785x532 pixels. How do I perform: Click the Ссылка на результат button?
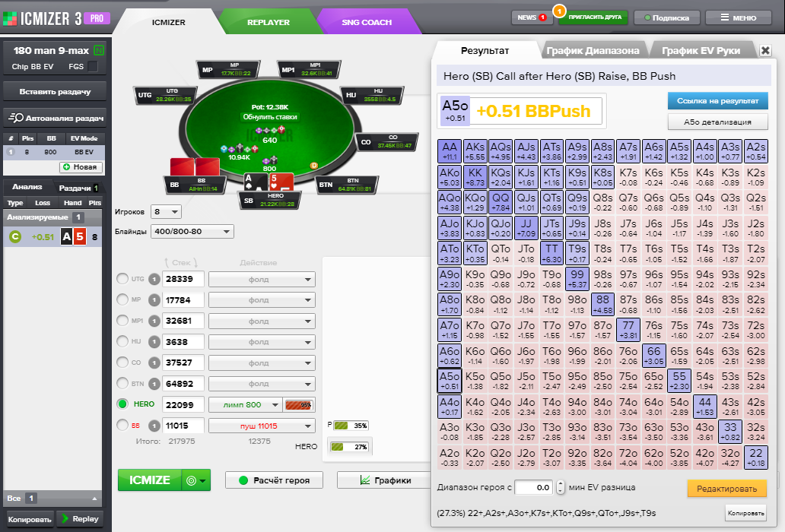(x=717, y=101)
